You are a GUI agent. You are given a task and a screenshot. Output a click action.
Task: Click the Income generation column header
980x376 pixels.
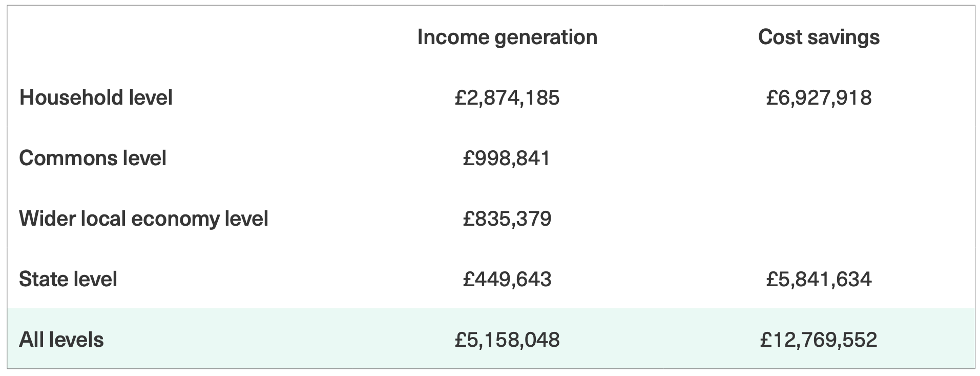[507, 37]
